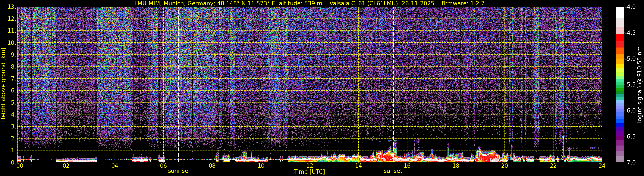Click the 1 km tick label on the height axis
The height and width of the screenshot is (176, 644).
pyautogui.click(x=13, y=151)
